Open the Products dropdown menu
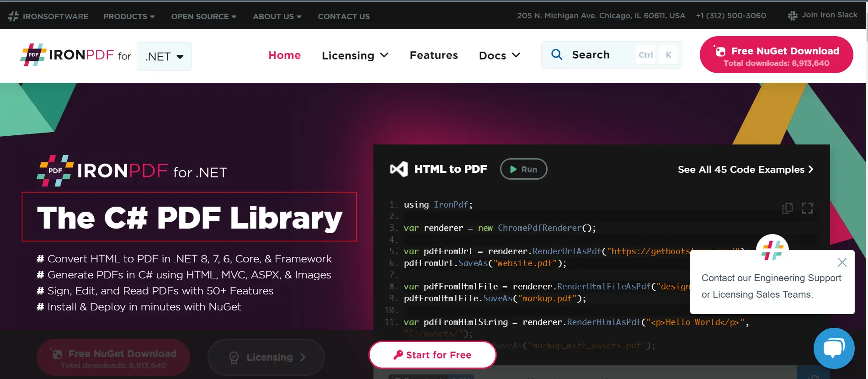Screen dimensions: 868x379 click(x=129, y=16)
